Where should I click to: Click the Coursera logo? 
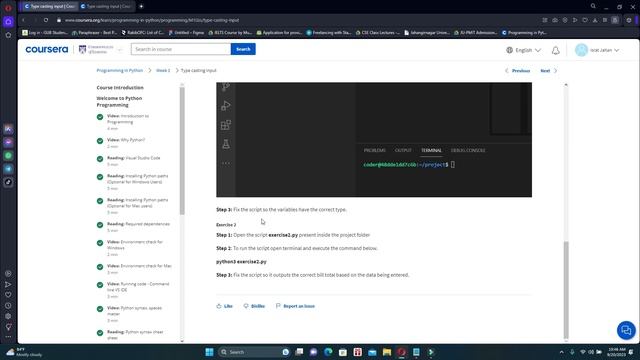[47, 49]
